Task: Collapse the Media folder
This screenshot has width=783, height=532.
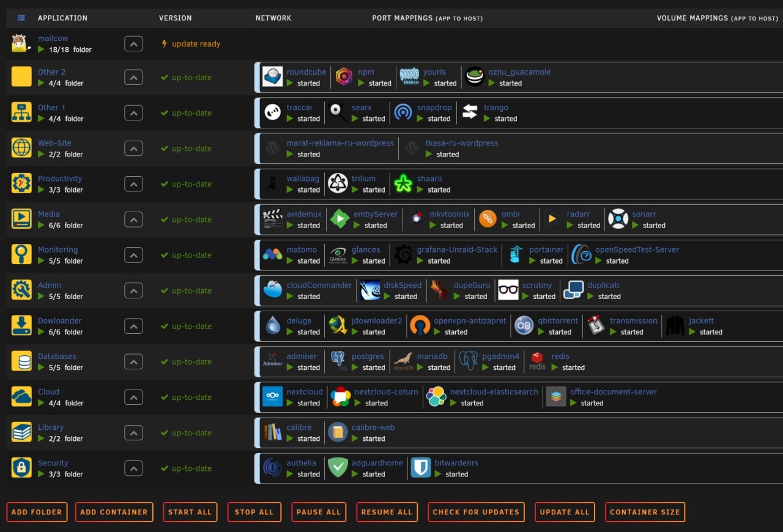Action: point(133,219)
